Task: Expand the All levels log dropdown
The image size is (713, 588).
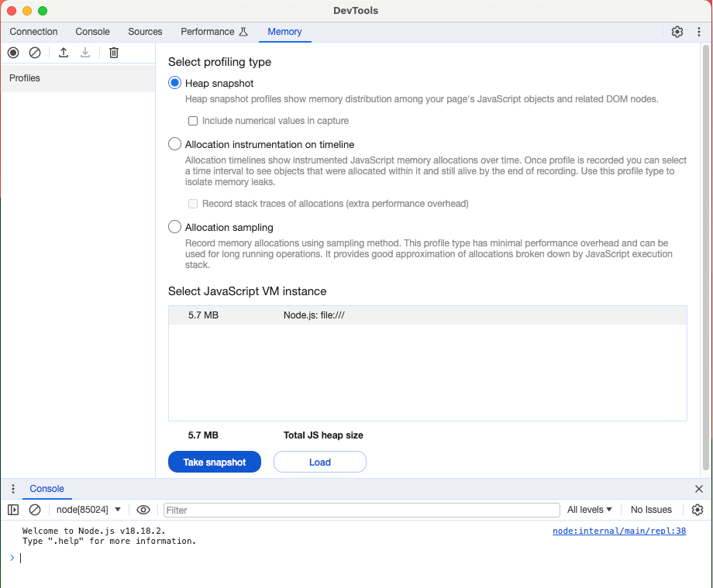Action: click(x=590, y=510)
